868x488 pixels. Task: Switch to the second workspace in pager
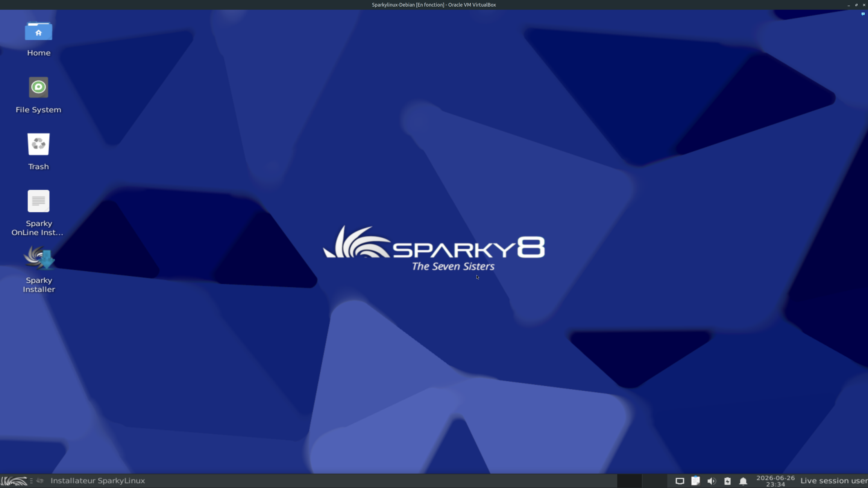(655, 481)
